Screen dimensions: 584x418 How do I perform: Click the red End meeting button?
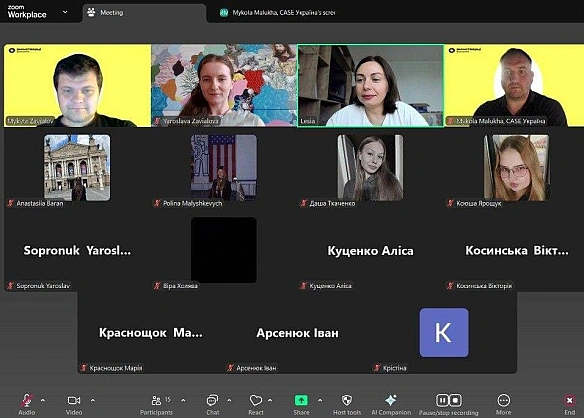(x=569, y=400)
